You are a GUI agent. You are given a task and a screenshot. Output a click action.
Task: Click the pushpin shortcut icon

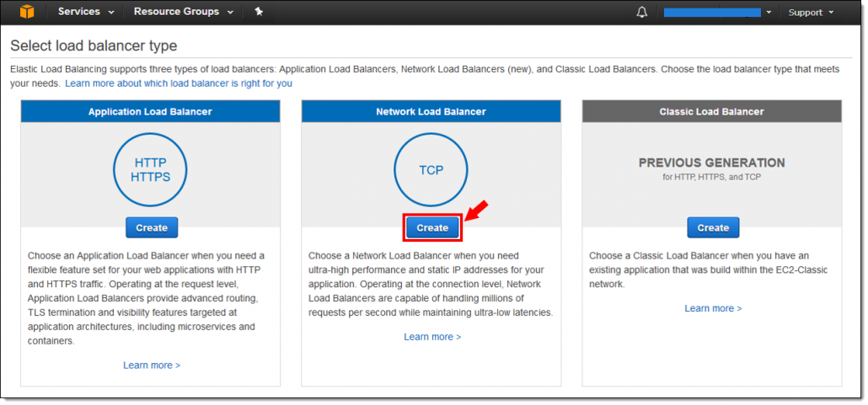(259, 12)
